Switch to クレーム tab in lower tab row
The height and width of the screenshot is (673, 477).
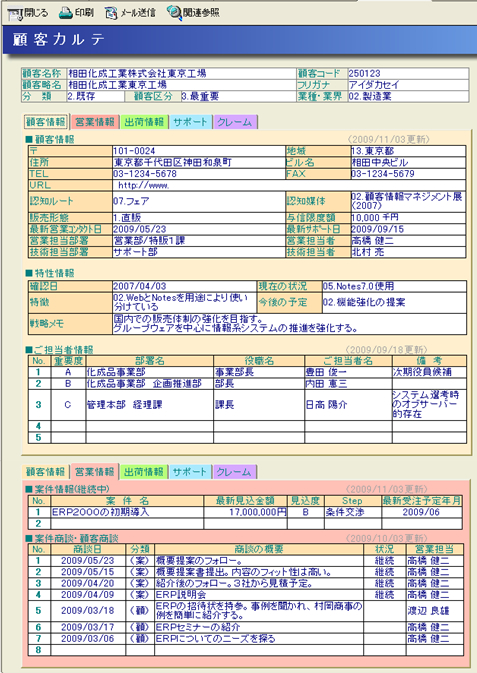point(234,472)
